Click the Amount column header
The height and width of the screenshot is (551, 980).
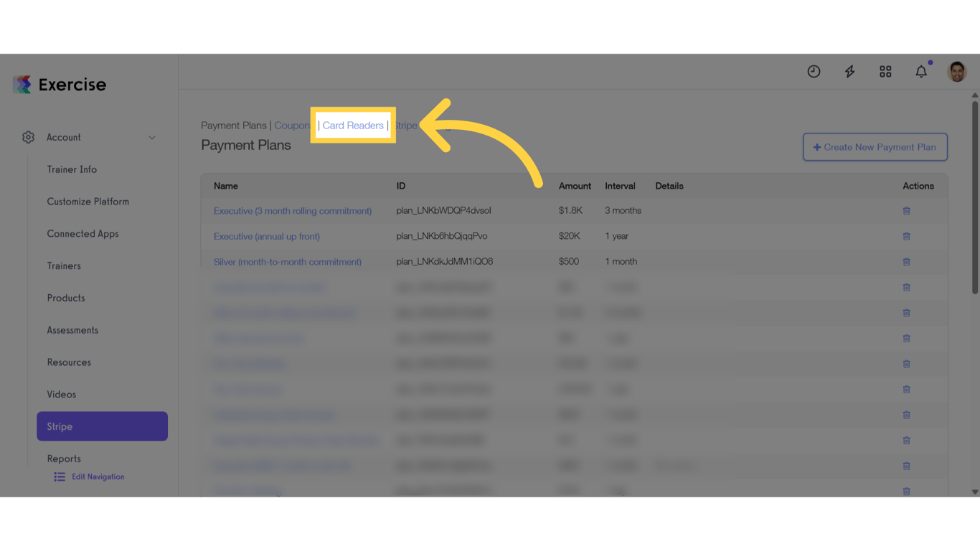[575, 186]
